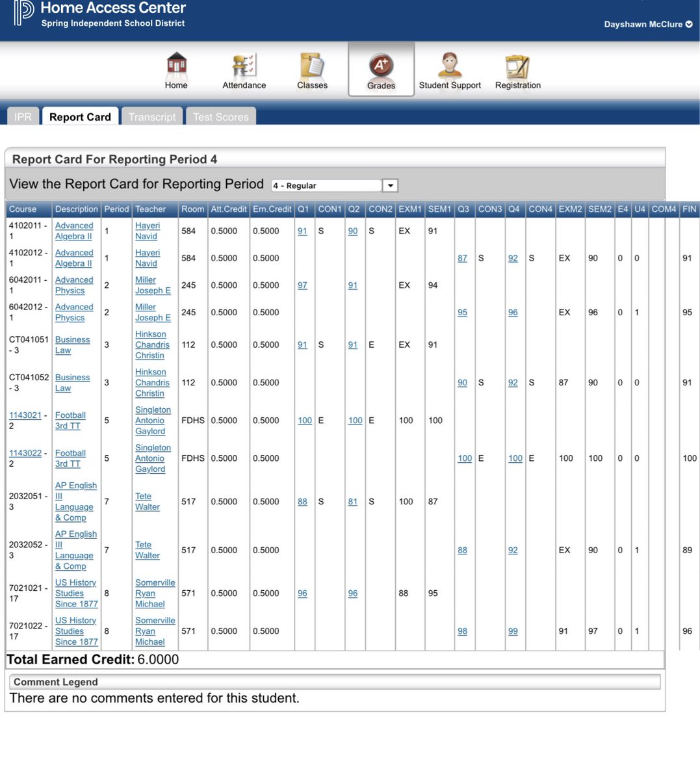The height and width of the screenshot is (780, 700).
Task: Open Q3 grade 87 for Advanced Algebra II
Action: click(x=462, y=258)
